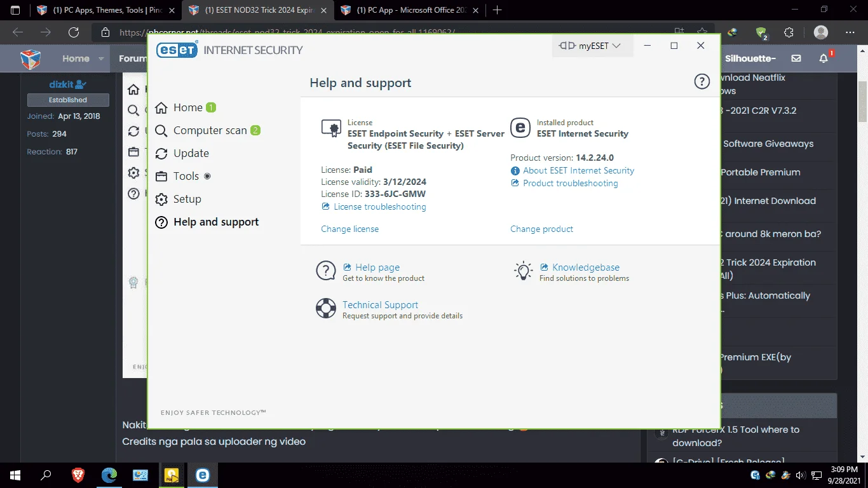Screen dimensions: 868x488
Task: Expand the myESET dropdown
Action: [592, 46]
